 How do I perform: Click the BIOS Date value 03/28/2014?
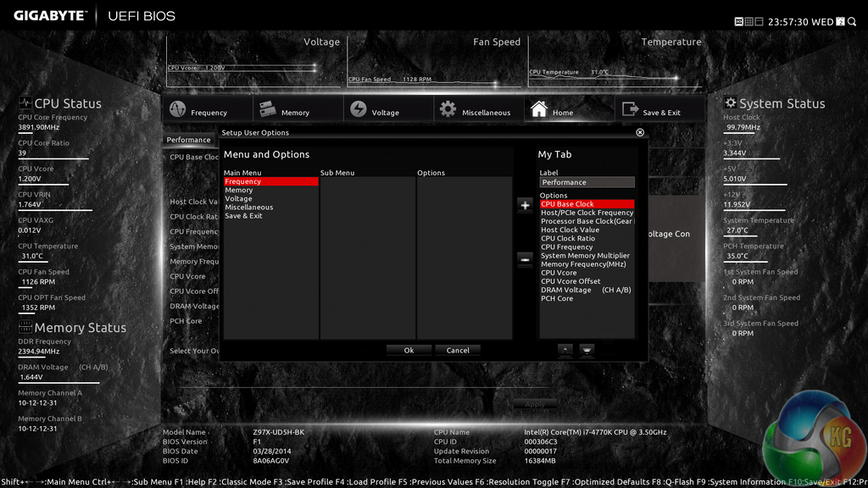point(272,451)
